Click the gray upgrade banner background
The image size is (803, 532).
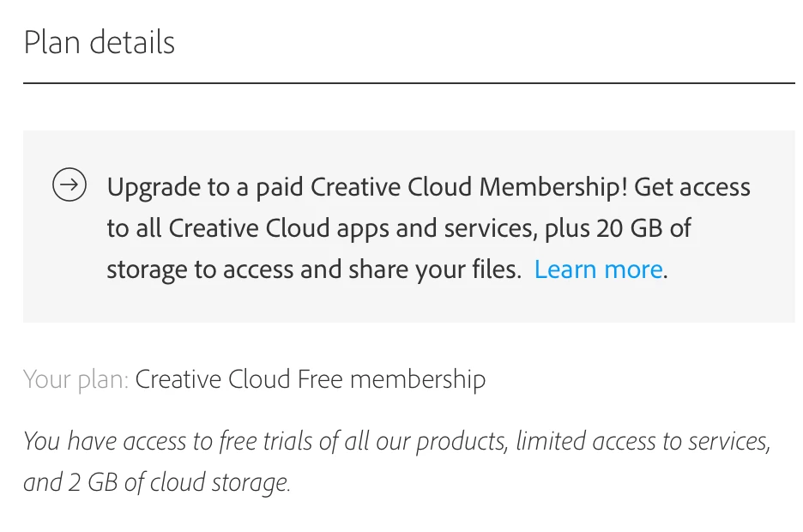408,227
